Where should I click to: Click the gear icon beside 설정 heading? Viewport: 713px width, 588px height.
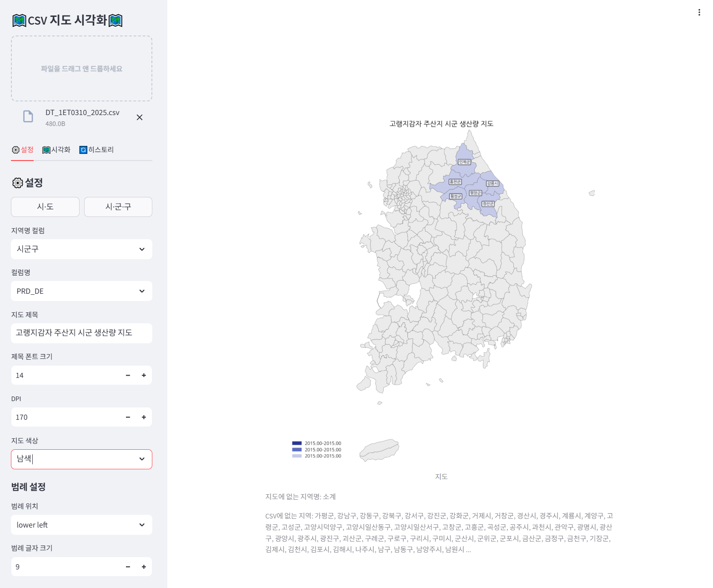click(x=17, y=183)
